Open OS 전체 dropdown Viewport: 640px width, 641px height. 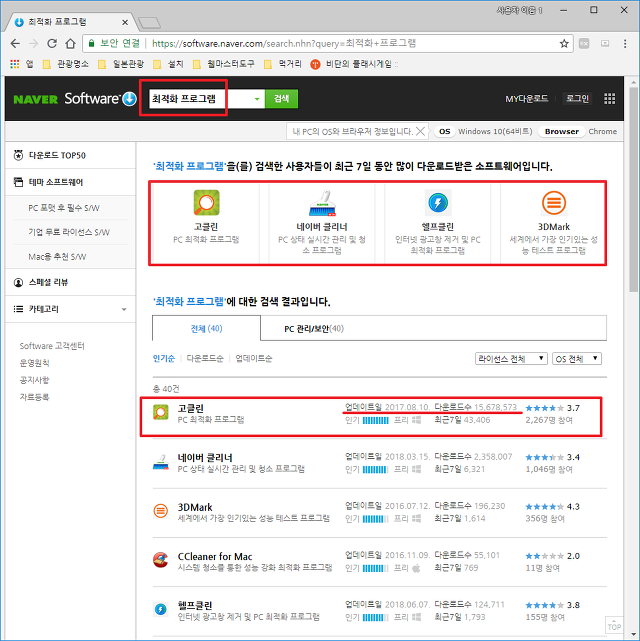pos(577,359)
